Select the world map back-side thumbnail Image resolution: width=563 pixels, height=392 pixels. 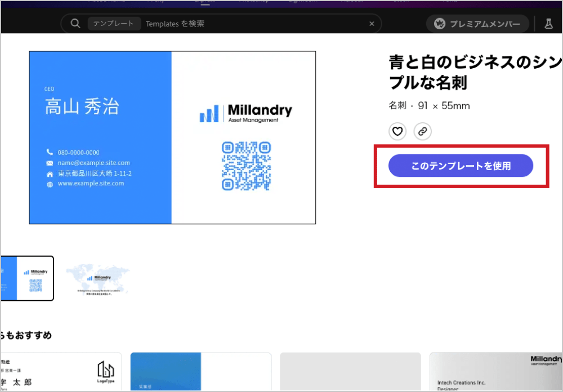point(98,278)
